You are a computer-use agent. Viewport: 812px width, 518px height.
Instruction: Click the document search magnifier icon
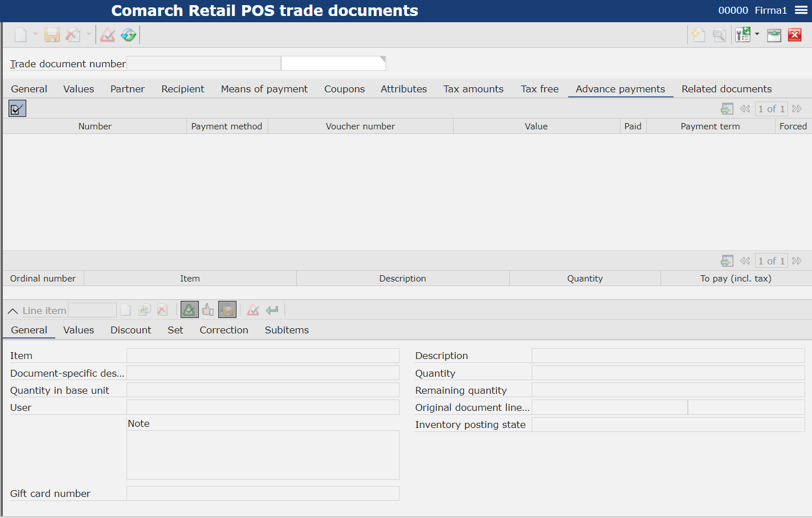[x=720, y=35]
